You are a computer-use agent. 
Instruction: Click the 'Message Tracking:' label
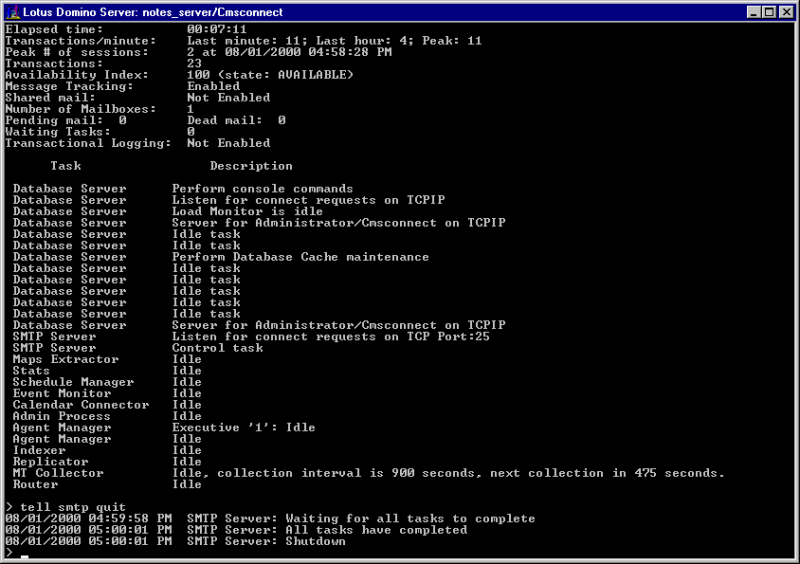click(69, 86)
